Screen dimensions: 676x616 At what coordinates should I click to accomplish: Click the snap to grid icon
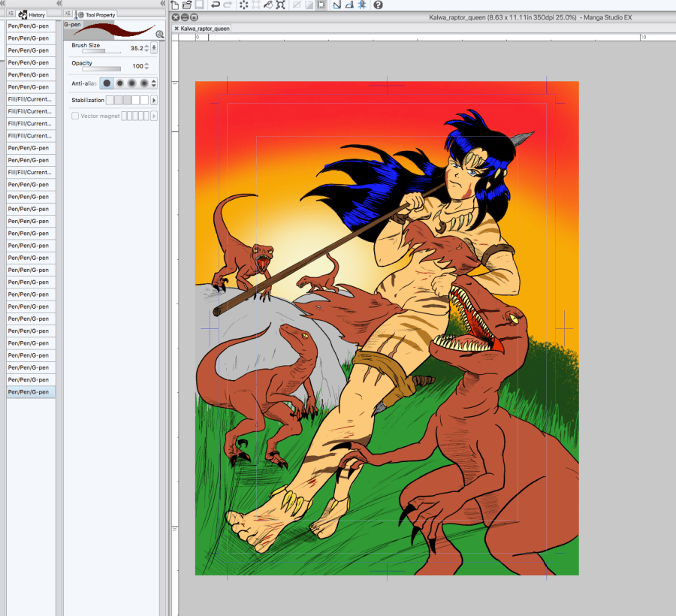pyautogui.click(x=361, y=5)
